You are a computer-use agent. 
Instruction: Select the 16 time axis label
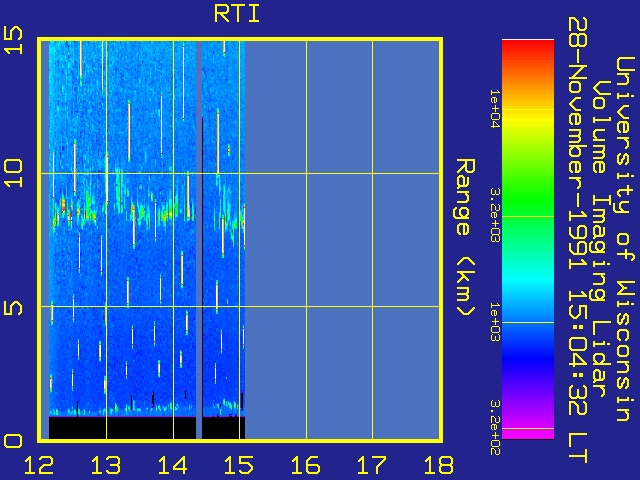[305, 465]
